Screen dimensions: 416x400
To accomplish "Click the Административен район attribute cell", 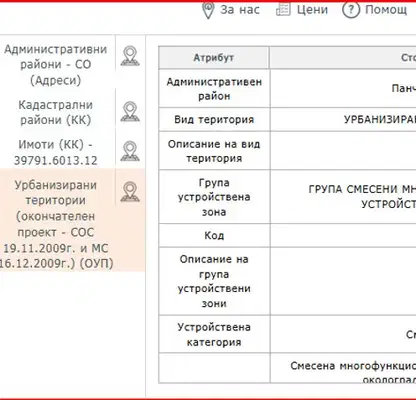I will point(214,89).
